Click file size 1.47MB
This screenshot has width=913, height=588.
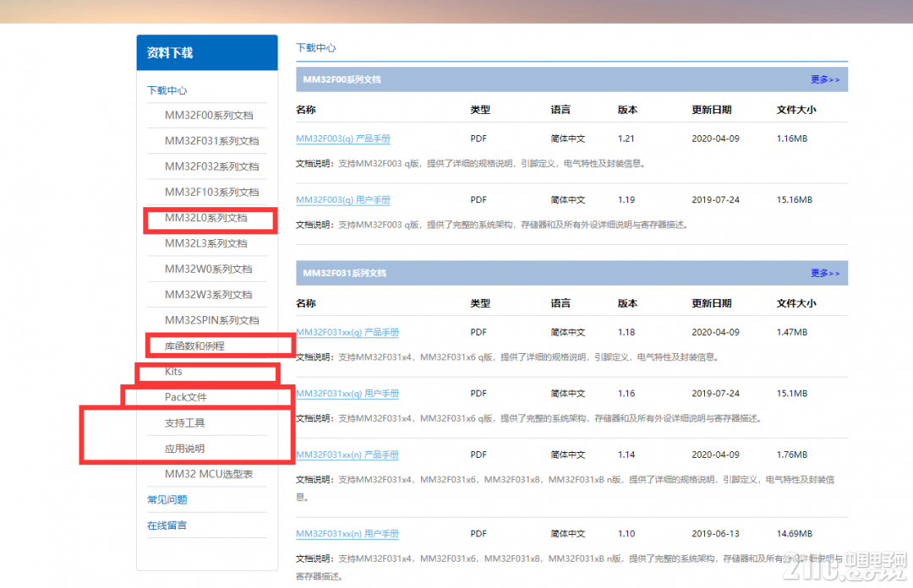pos(792,332)
